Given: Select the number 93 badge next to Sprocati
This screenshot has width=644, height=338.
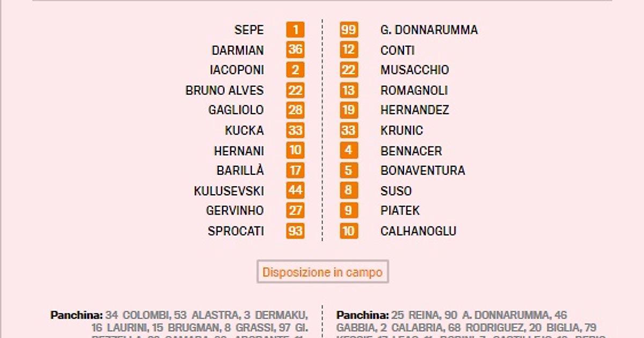Looking at the screenshot, I should point(295,231).
